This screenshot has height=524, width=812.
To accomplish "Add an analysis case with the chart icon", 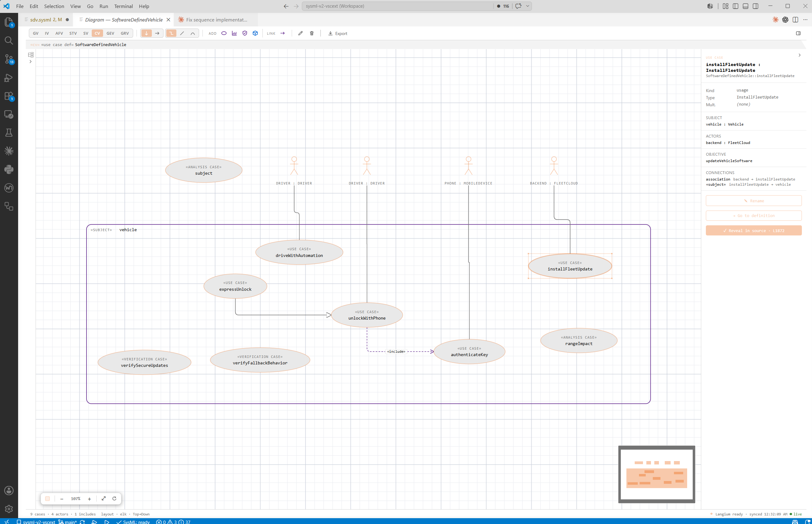I will pos(234,33).
